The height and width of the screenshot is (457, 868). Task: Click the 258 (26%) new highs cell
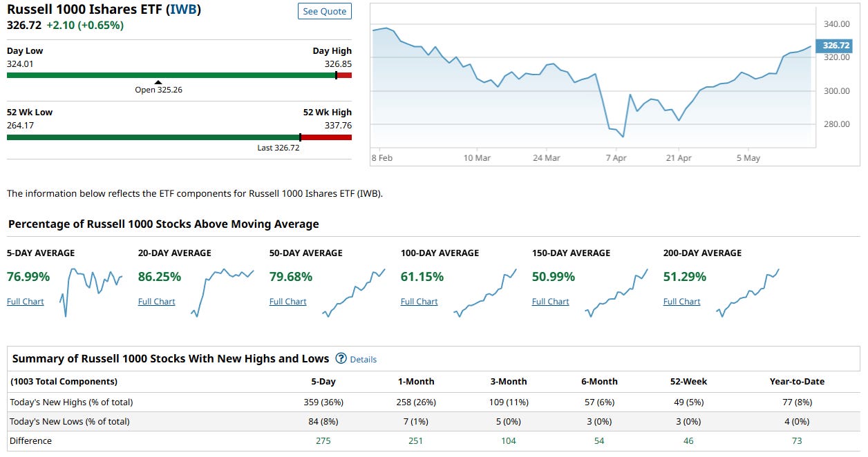[415, 402]
